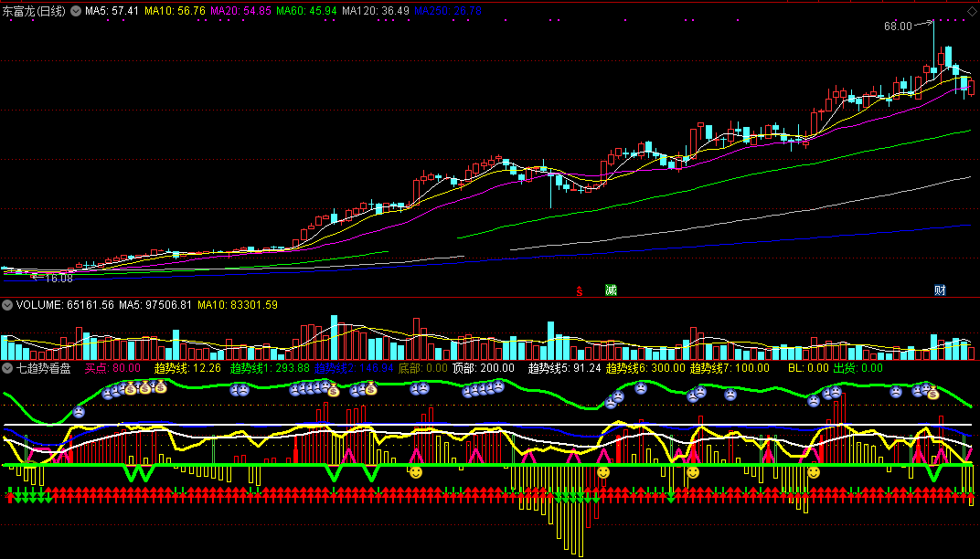Click the 趋势线7: 100.00 value
980x559 pixels.
click(730, 368)
